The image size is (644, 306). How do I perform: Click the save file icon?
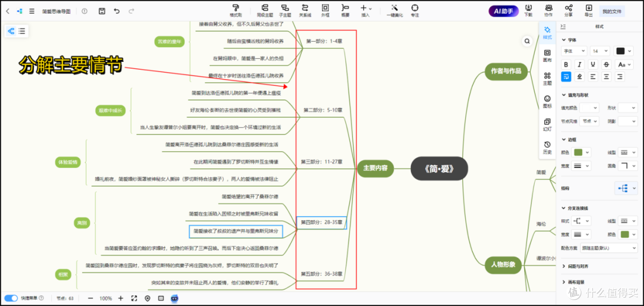(102, 11)
